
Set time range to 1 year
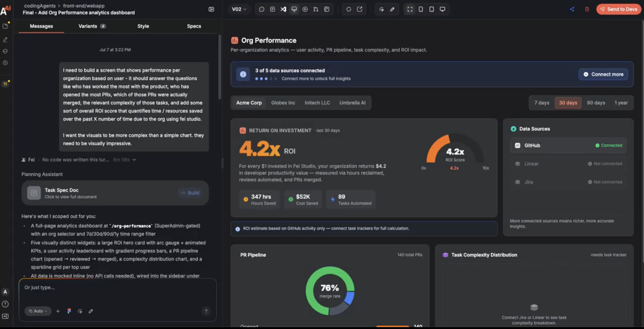621,103
